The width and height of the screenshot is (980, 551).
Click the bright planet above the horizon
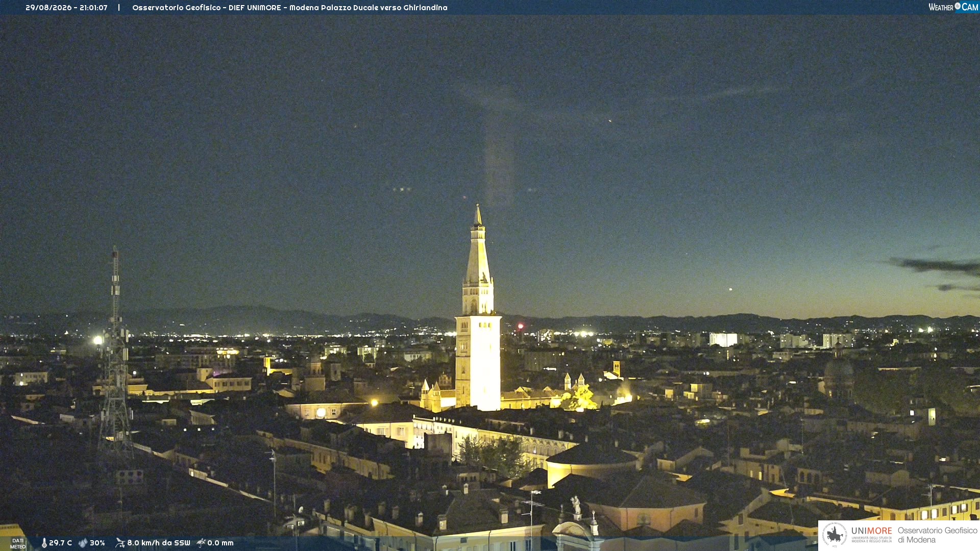(x=731, y=289)
